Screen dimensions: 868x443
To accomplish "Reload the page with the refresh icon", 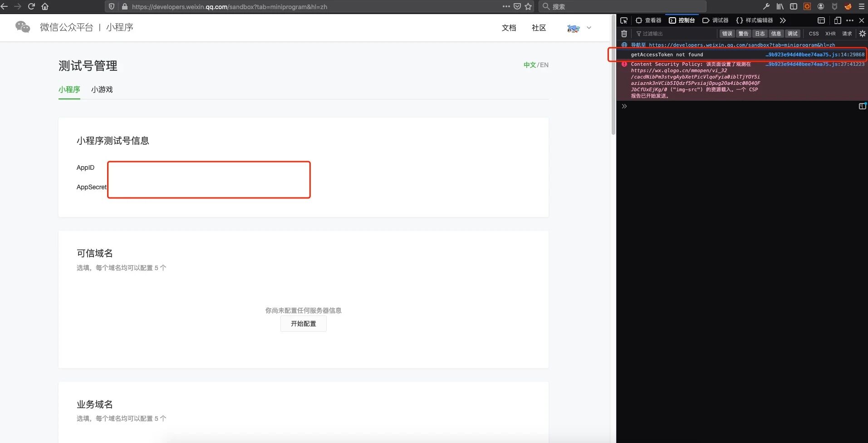I will pos(31,6).
